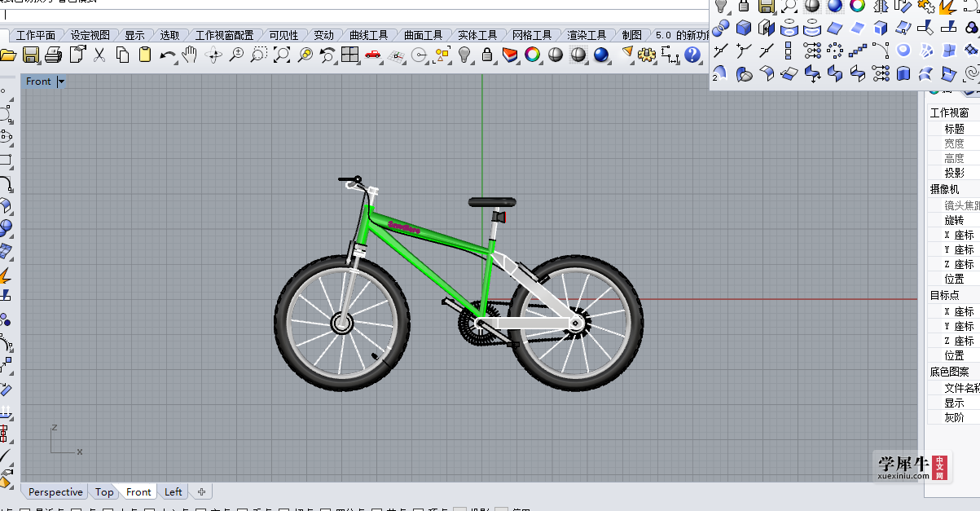Open options with the gear icon
The width and height of the screenshot is (980, 511).
pos(647,55)
